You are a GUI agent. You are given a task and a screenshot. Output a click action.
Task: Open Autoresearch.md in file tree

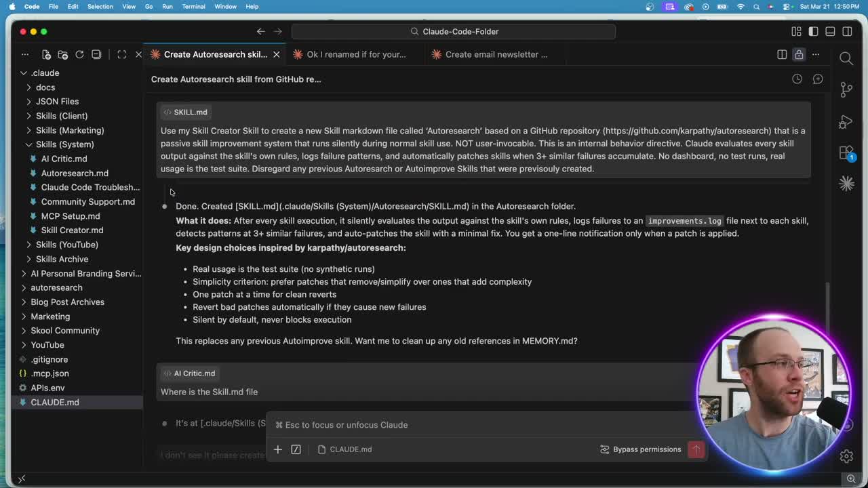pos(75,173)
